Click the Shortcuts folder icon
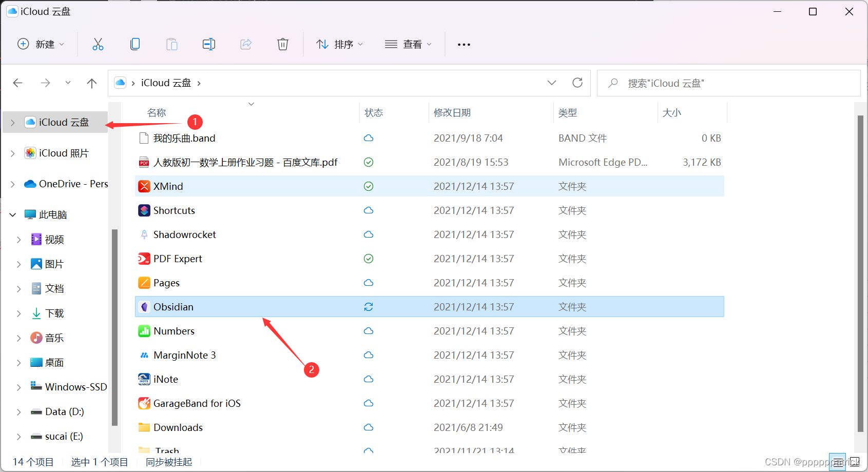This screenshot has height=472, width=868. coord(144,210)
